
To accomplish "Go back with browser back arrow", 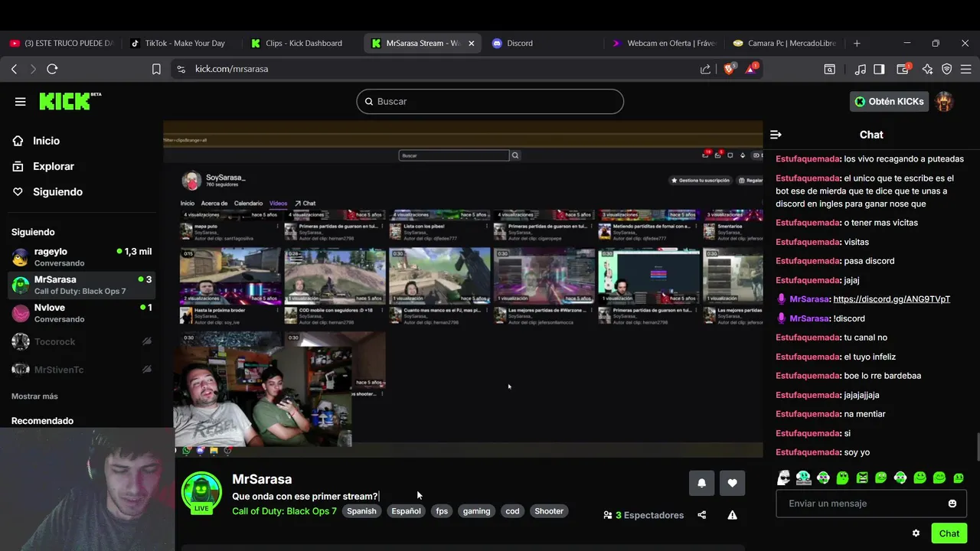I will [14, 69].
